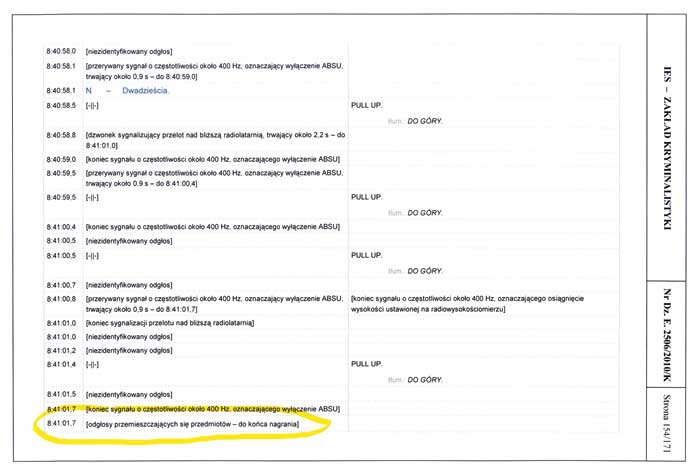The width and height of the screenshot is (700, 476).
Task: Click highlighted 'koniec sygnału' line at 8:41:01,7
Action: pyautogui.click(x=213, y=409)
